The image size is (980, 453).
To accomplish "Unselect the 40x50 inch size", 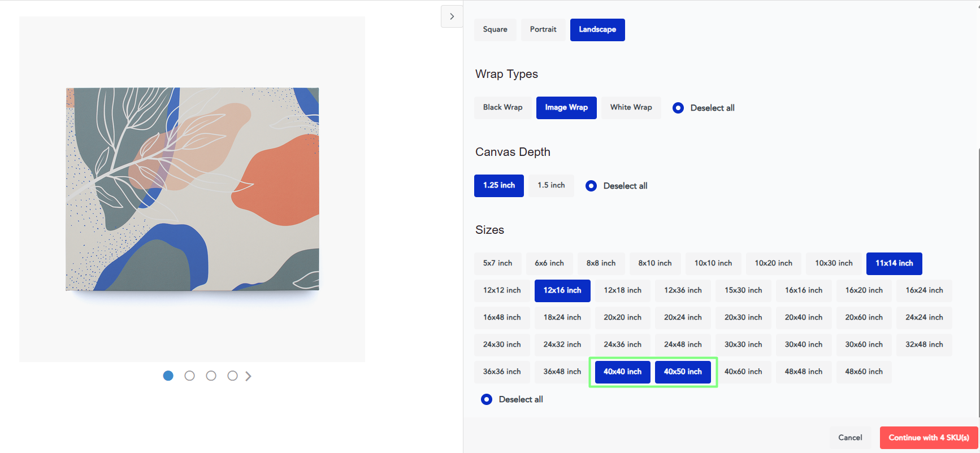I will [x=683, y=372].
